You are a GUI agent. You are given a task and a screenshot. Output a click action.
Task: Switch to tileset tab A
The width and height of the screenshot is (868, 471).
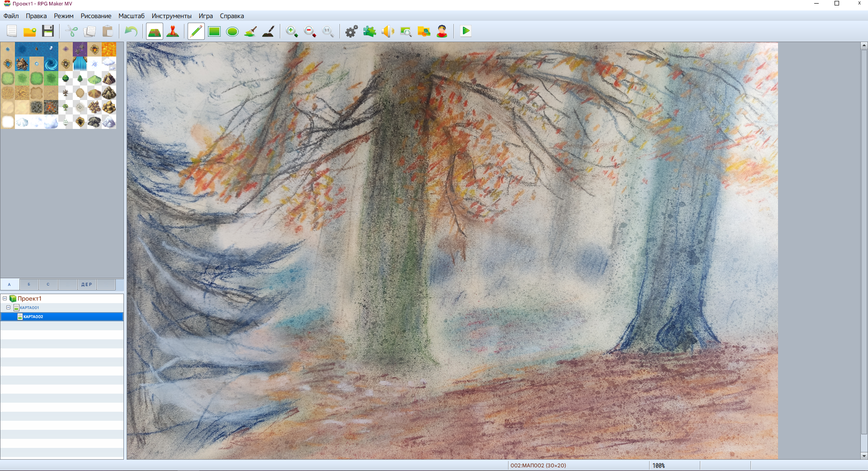tap(9, 285)
